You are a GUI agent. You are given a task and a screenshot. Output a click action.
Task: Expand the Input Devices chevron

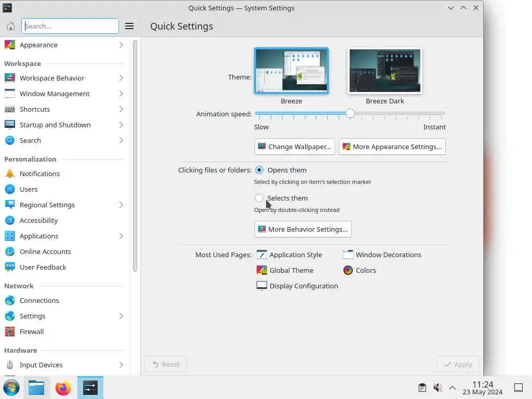[121, 365]
